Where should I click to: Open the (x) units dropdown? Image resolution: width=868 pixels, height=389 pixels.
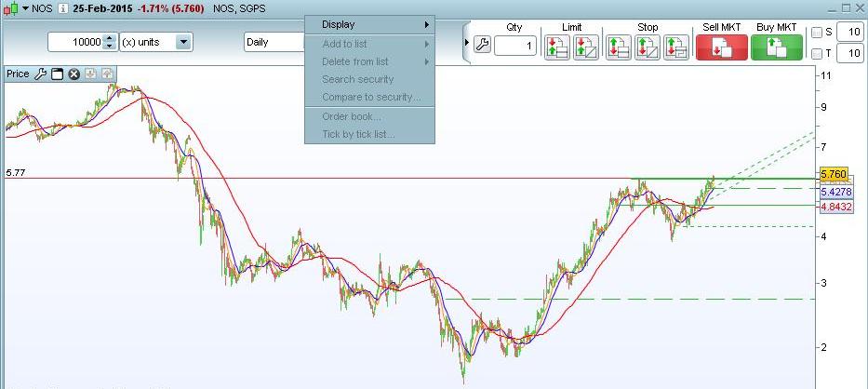(x=183, y=42)
